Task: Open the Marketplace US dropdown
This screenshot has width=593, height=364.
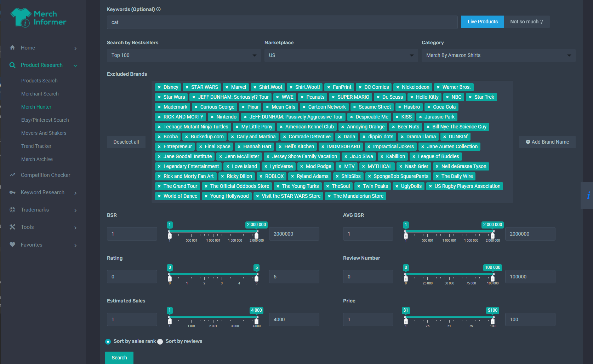Action: point(341,55)
